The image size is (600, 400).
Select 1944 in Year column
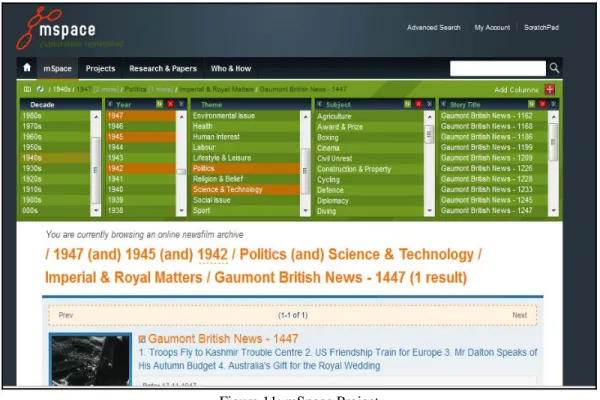pos(140,147)
